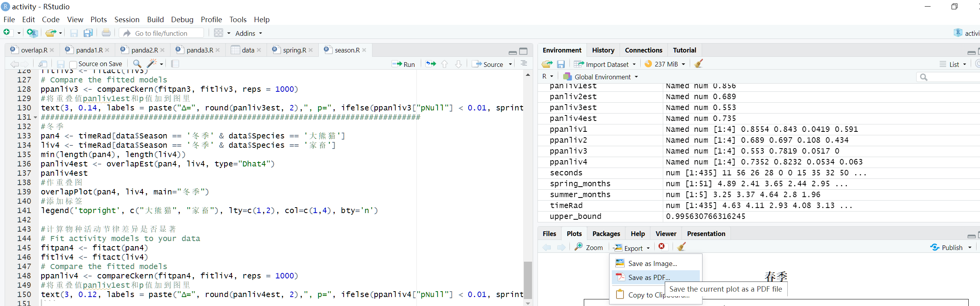Select the ppanliv3 variable row

tap(759, 151)
